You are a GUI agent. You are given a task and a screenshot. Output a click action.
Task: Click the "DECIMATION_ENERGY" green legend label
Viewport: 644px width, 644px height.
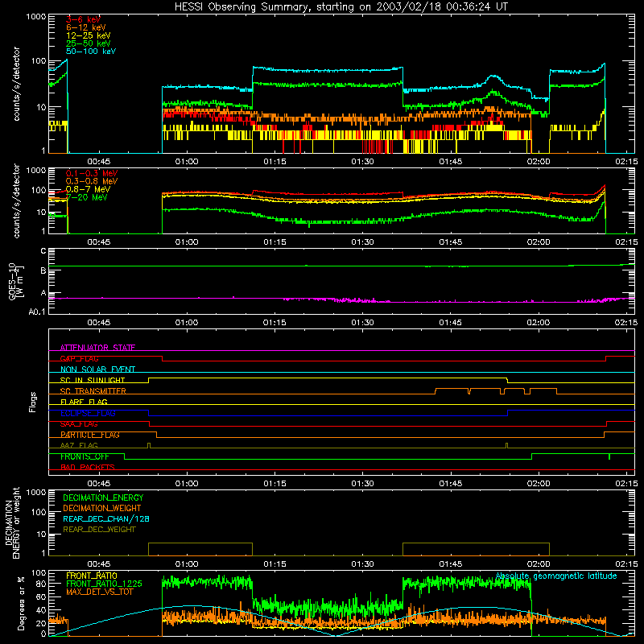103,497
